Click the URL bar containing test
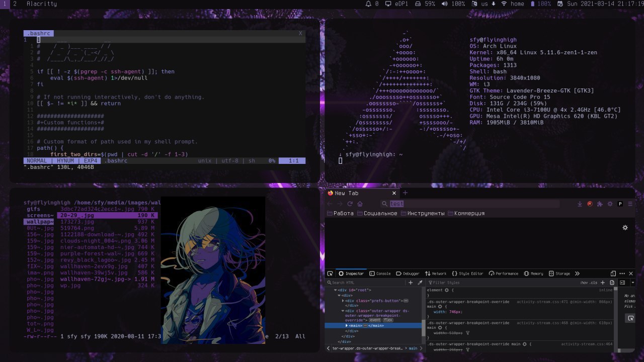Image resolution: width=644 pixels, height=362 pixels. point(469,204)
